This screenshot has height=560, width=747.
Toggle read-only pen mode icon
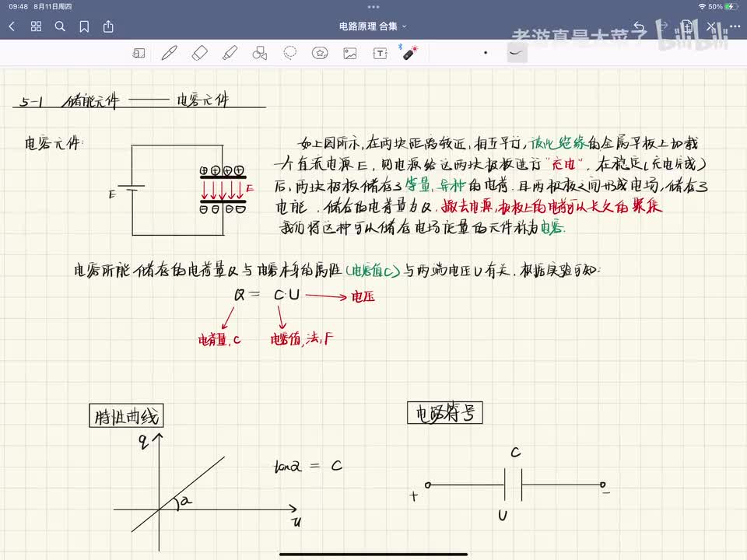click(710, 26)
